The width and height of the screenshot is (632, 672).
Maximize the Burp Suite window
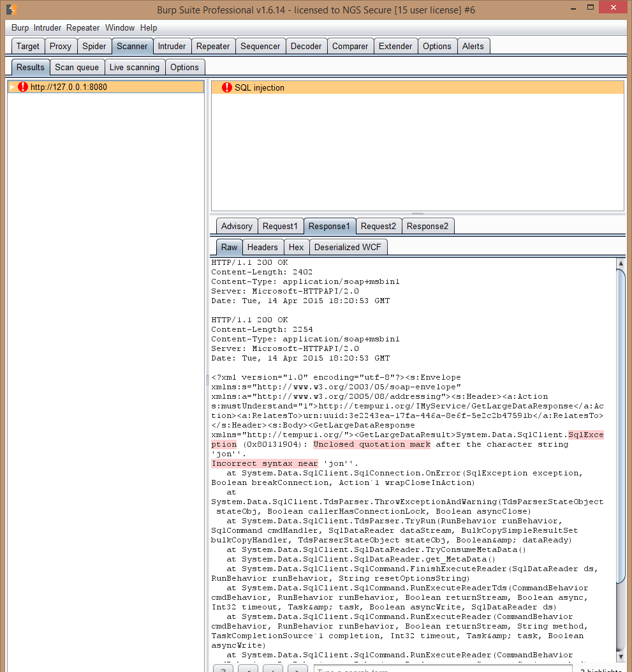tap(591, 8)
